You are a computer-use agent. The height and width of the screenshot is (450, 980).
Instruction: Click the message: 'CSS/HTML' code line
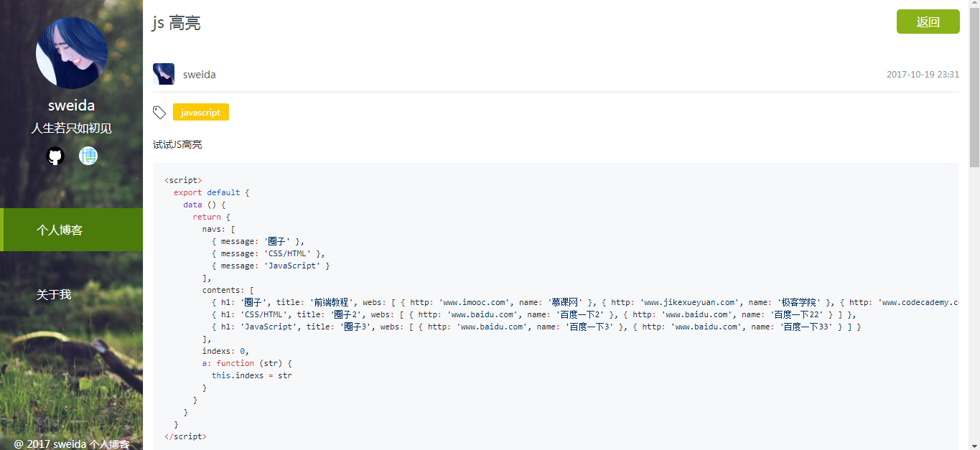point(269,253)
